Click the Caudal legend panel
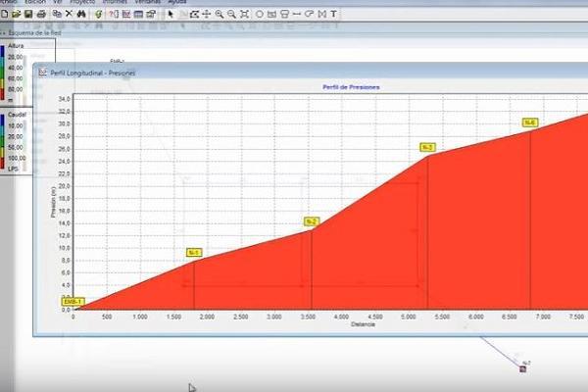The width and height of the screenshot is (588, 392). [16, 142]
